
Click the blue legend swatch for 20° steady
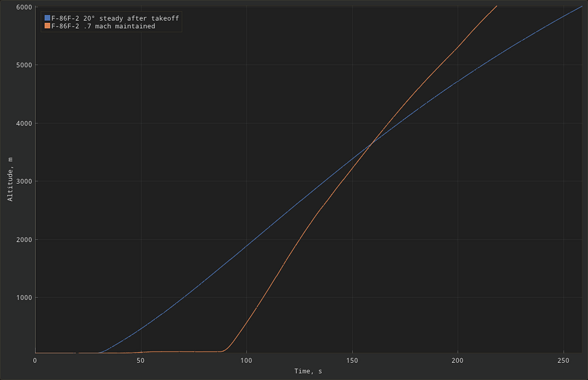coord(47,18)
